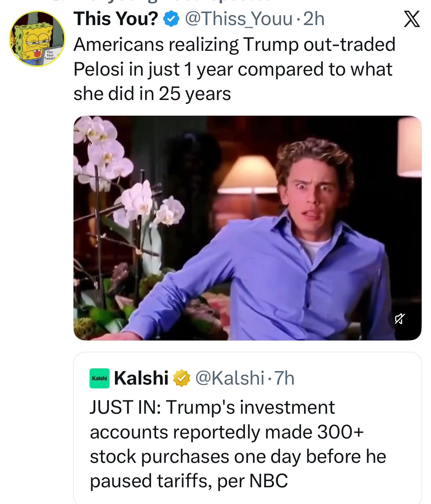This screenshot has height=504, width=431.
Task: Click the gold verified badge beside Kalshi
Action: (181, 378)
